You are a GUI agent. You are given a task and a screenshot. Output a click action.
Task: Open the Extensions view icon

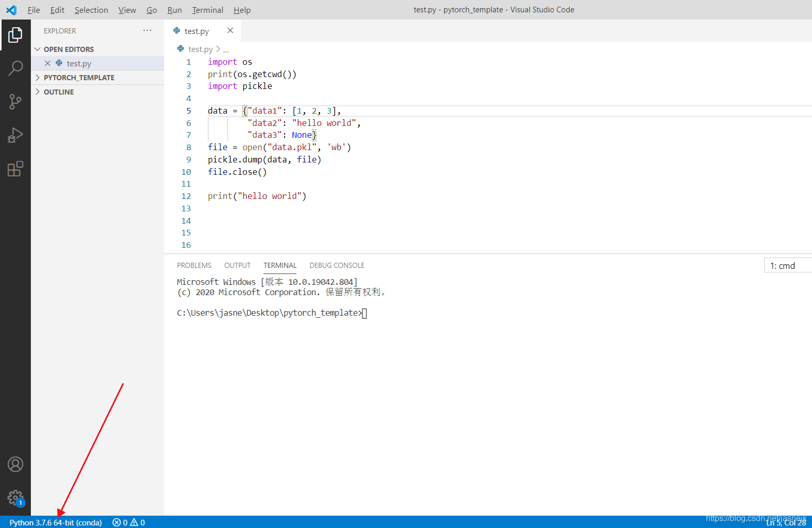click(15, 169)
